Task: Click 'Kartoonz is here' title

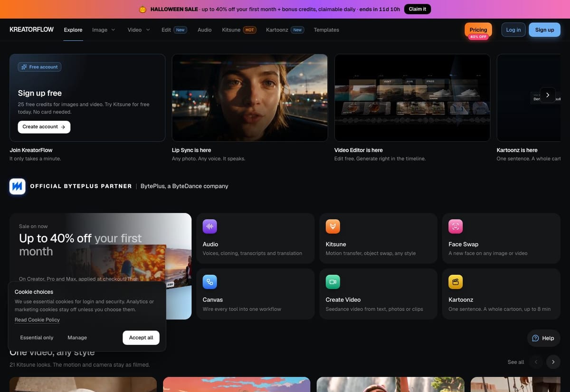Action: (517, 150)
